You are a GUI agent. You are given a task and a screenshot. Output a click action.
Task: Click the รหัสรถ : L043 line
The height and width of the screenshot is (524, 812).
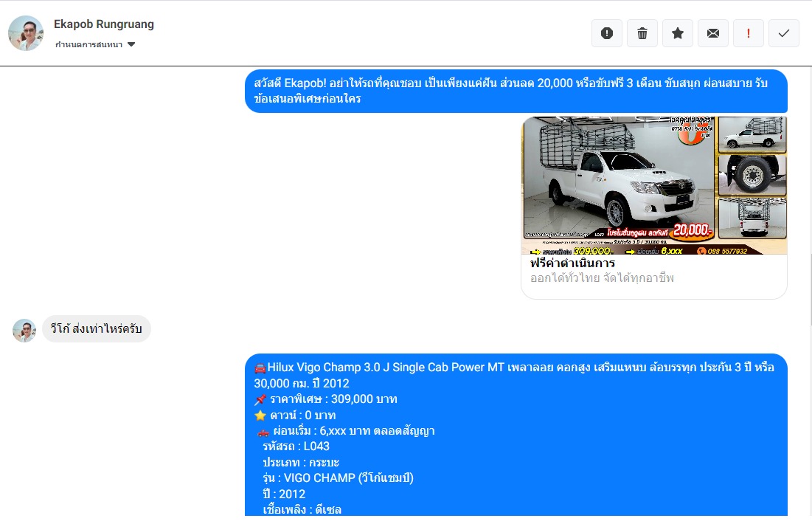[x=296, y=447]
